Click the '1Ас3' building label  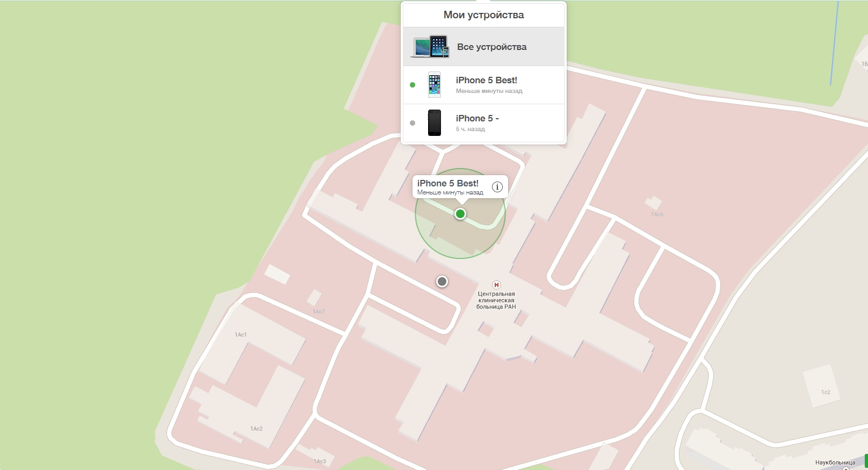(320, 461)
